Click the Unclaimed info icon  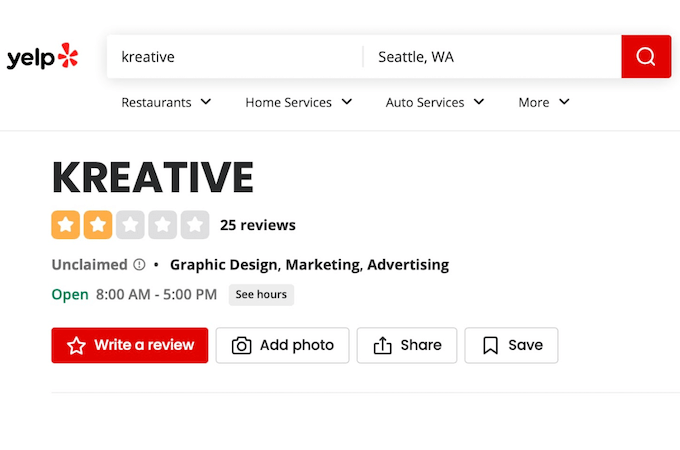click(x=139, y=264)
